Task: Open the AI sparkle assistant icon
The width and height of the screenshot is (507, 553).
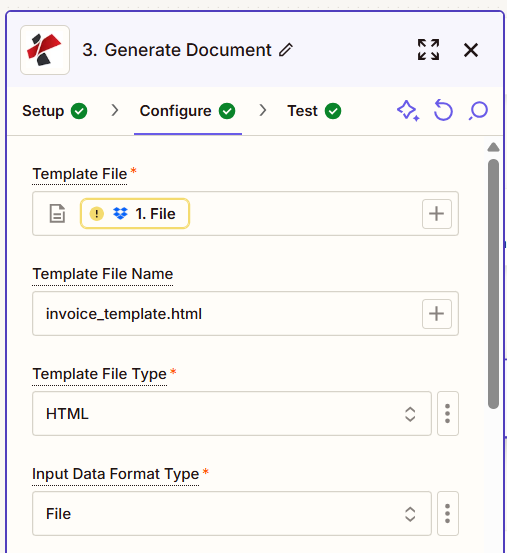Action: click(408, 110)
